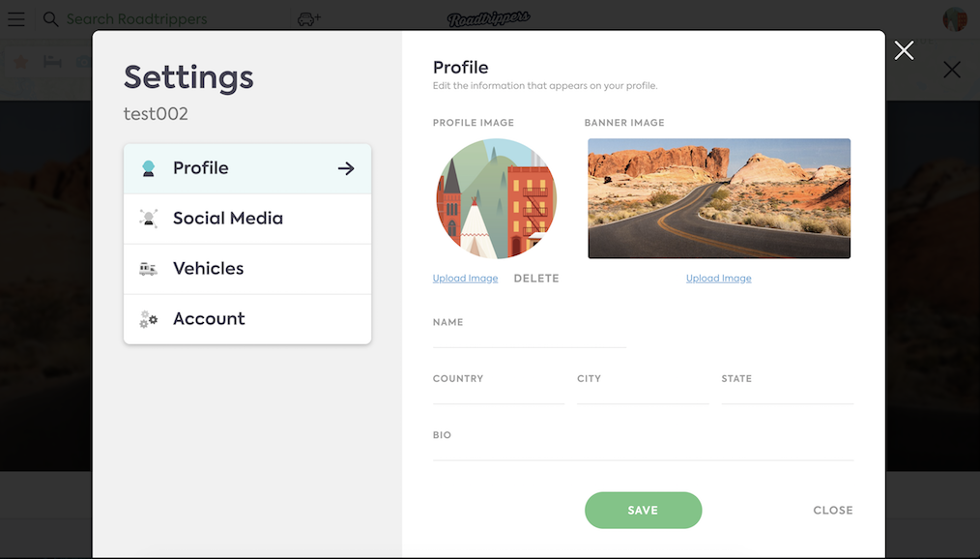Viewport: 980px width, 559px height.
Task: Save the profile changes
Action: click(x=643, y=511)
